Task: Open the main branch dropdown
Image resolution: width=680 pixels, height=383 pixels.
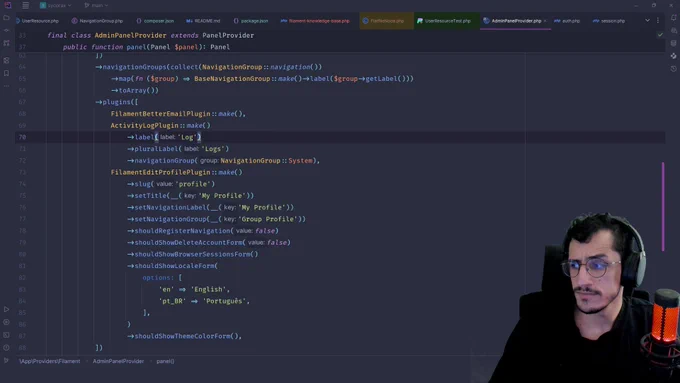Action: [96, 5]
